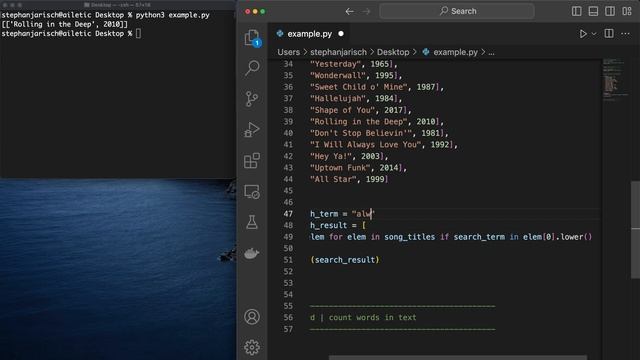Click the h_result variable on line 48

tap(328, 225)
